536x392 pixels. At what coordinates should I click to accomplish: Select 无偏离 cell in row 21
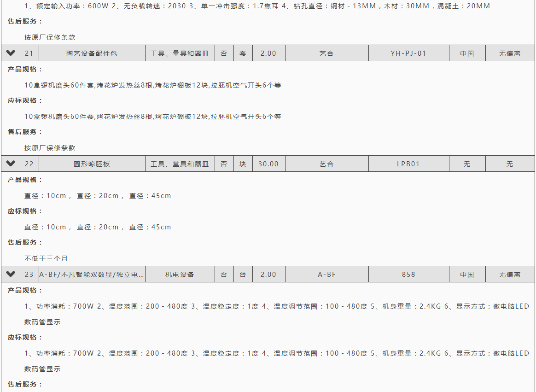tap(510, 53)
